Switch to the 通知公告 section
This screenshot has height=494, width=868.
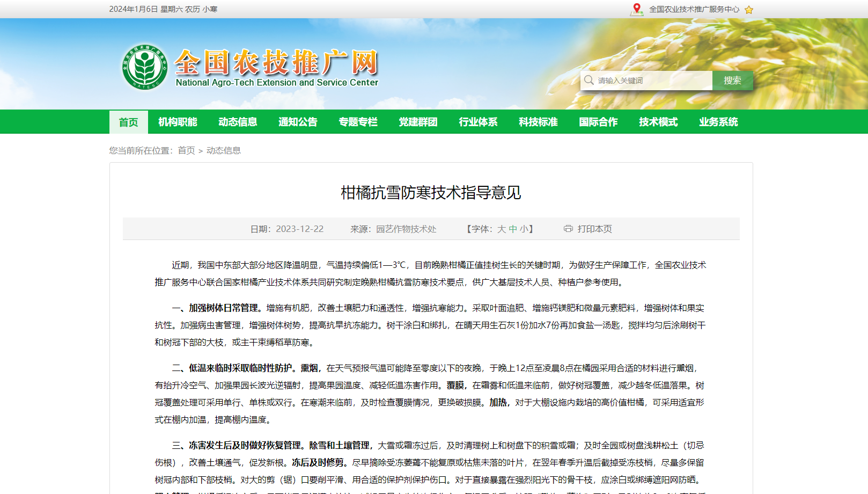click(298, 122)
